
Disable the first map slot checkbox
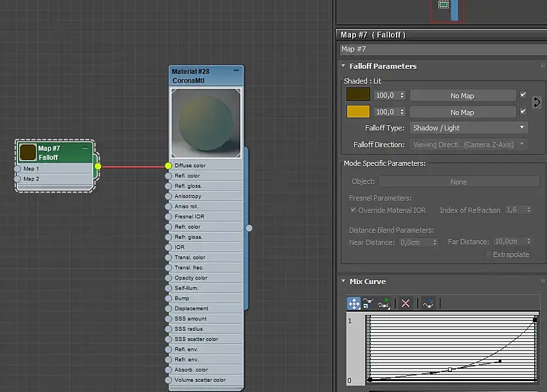[523, 95]
